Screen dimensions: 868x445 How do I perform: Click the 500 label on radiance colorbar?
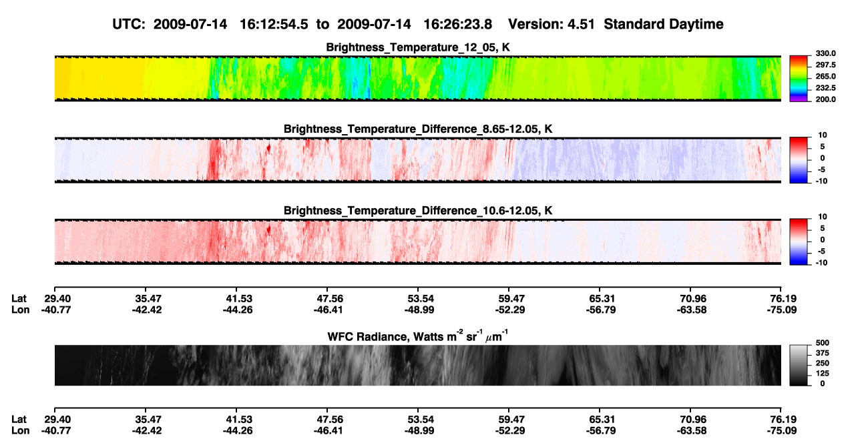823,343
